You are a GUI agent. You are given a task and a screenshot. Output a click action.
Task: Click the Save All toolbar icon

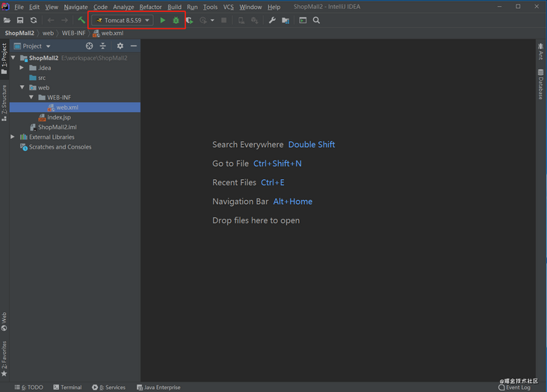pyautogui.click(x=20, y=20)
